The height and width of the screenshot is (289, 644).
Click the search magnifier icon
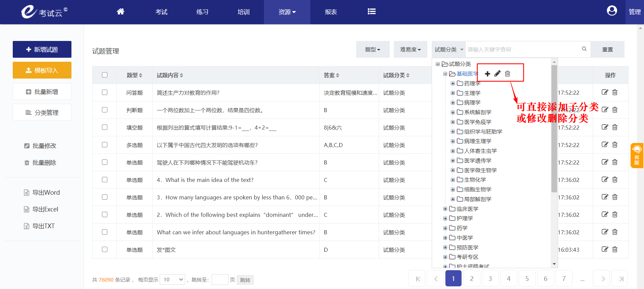click(x=584, y=49)
